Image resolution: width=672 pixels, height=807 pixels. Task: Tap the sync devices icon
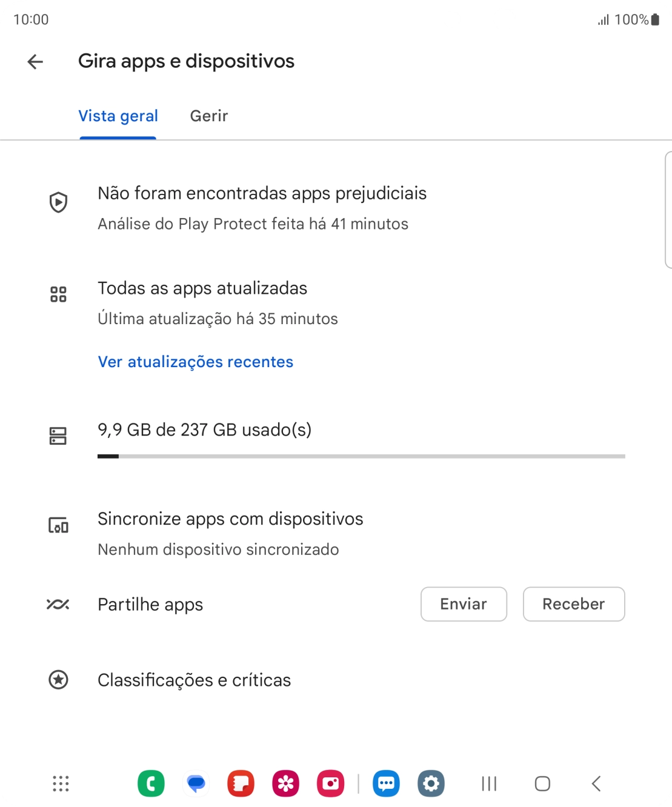(58, 525)
